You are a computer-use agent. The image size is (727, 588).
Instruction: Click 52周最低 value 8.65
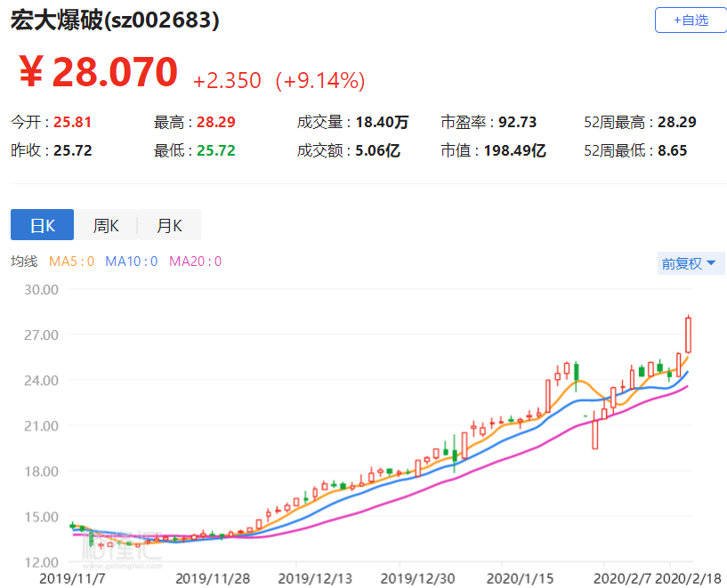pos(673,150)
